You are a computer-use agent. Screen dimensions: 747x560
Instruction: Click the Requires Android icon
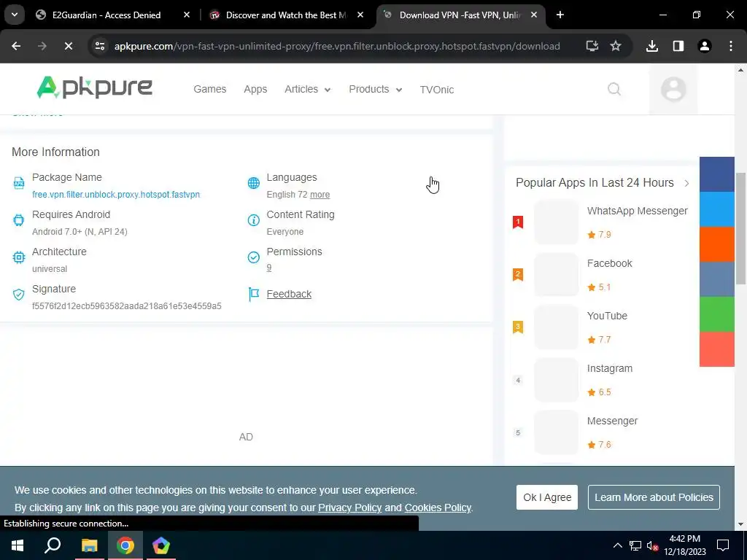[18, 220]
